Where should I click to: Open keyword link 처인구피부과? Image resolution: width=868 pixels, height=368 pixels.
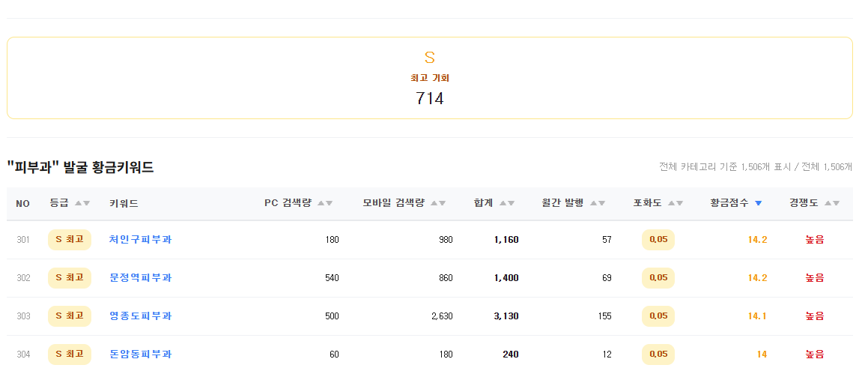141,239
